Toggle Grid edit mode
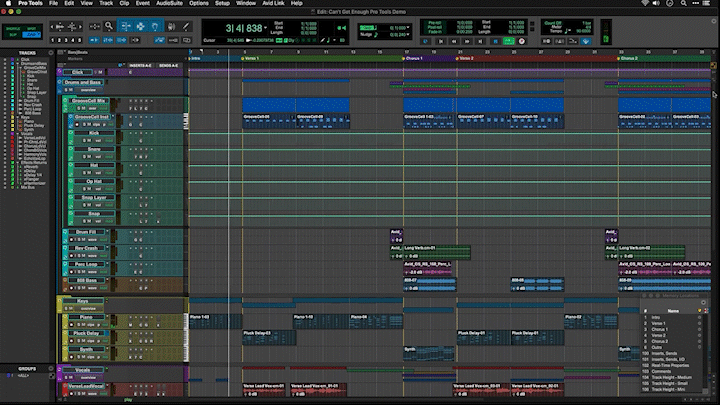This screenshot has height=405, width=720. pos(32,35)
